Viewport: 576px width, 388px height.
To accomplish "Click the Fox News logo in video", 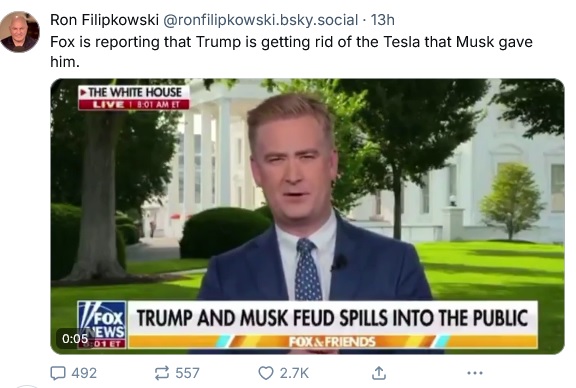I will click(102, 324).
